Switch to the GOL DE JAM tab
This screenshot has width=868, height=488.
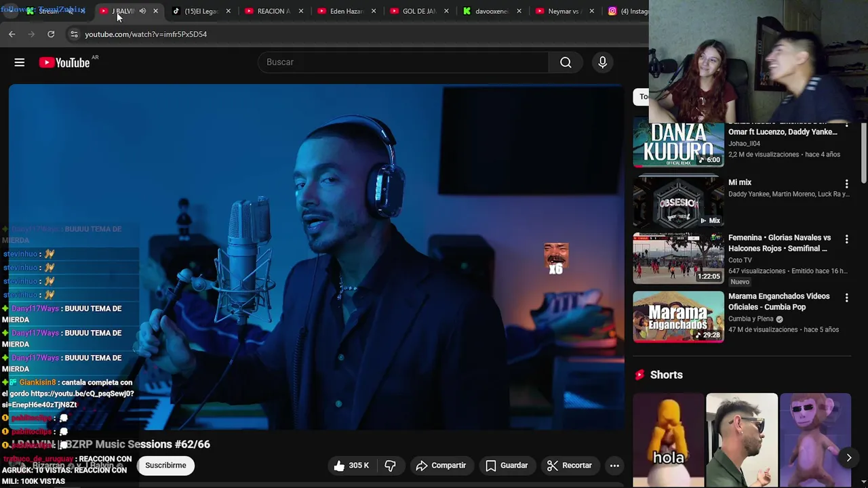click(414, 11)
